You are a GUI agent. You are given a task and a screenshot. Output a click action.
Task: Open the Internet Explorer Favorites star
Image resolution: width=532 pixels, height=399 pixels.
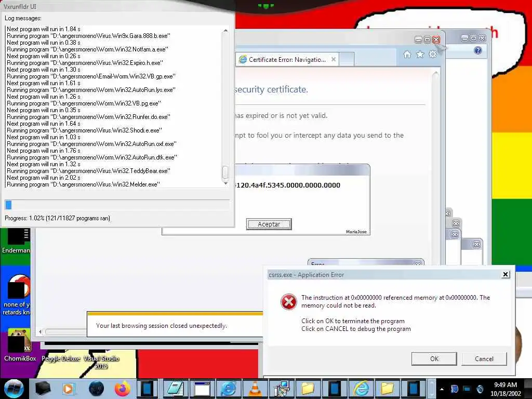click(x=420, y=54)
